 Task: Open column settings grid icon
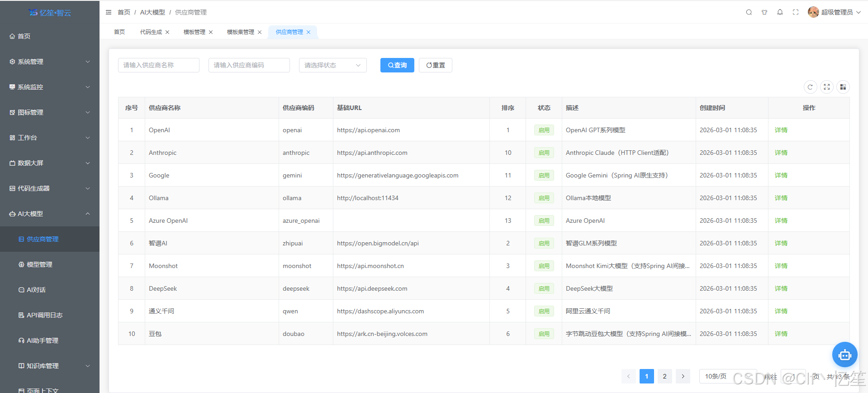pos(843,87)
